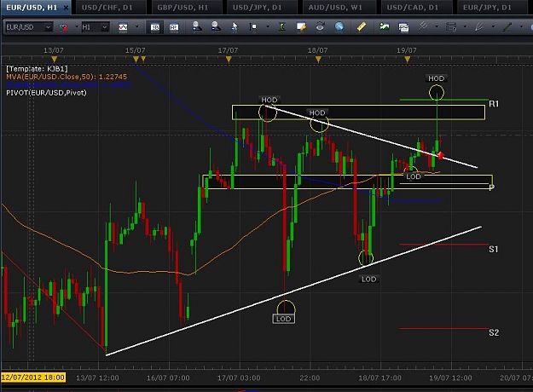Expand the pitchfork tool dropdown arrow
The height and width of the screenshot is (392, 533).
point(437,26)
